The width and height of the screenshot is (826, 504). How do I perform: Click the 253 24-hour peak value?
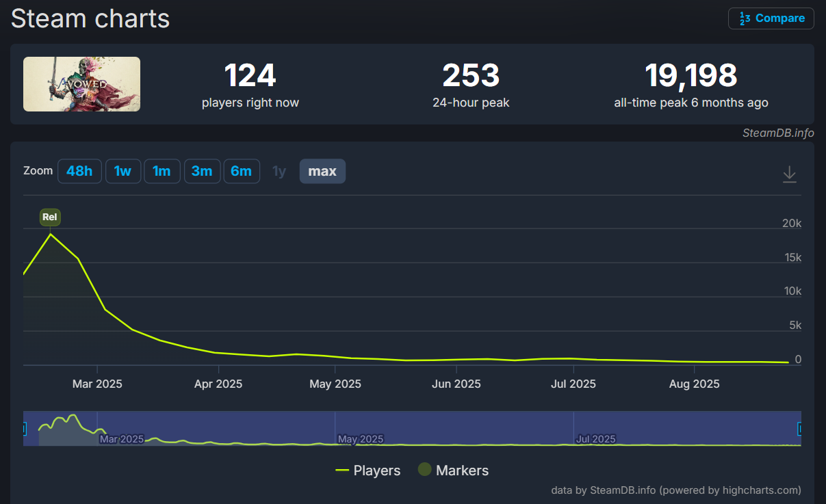coord(471,75)
